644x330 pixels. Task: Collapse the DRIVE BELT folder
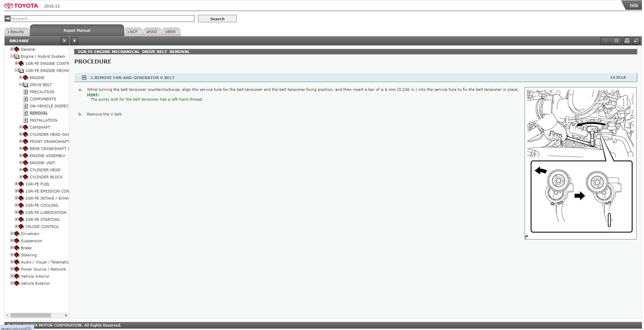point(21,85)
